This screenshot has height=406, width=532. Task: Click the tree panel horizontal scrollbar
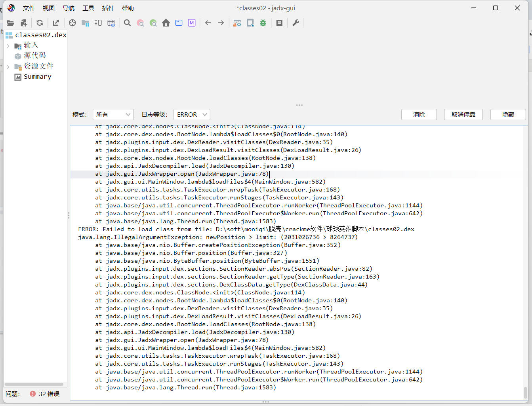[x=34, y=384]
